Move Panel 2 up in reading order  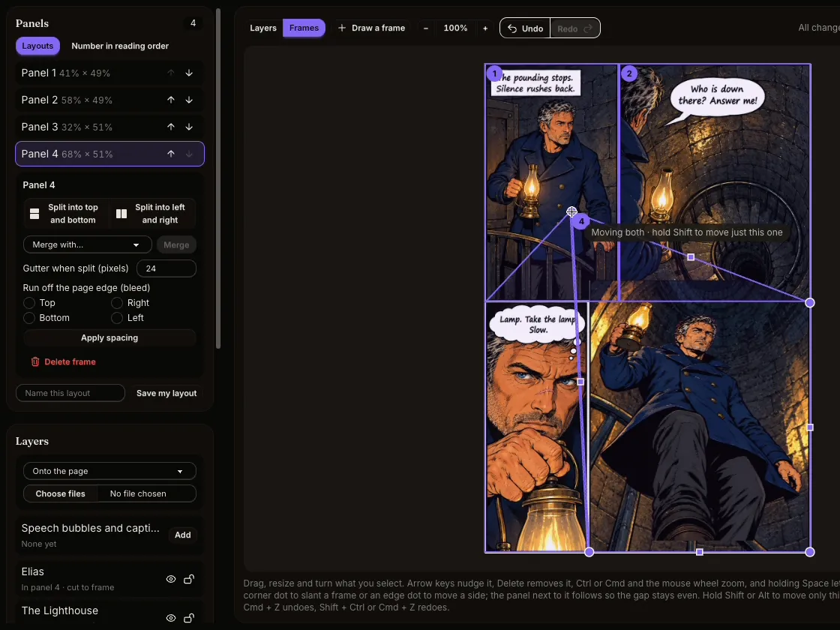(171, 100)
